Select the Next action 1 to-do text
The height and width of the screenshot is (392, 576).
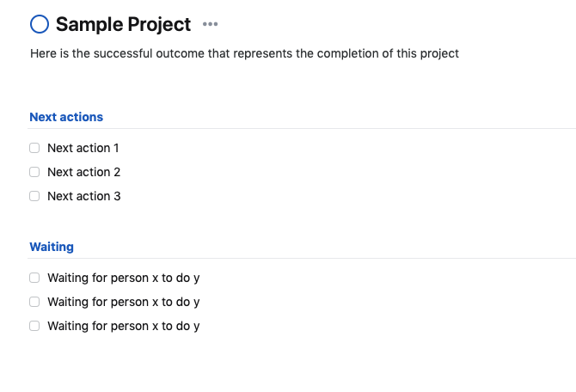pyautogui.click(x=83, y=148)
